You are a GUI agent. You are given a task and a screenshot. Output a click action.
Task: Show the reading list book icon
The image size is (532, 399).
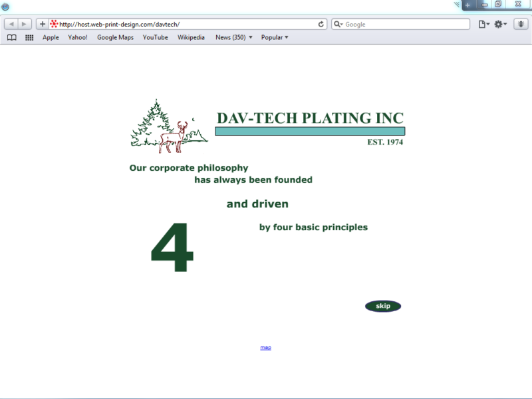point(12,38)
